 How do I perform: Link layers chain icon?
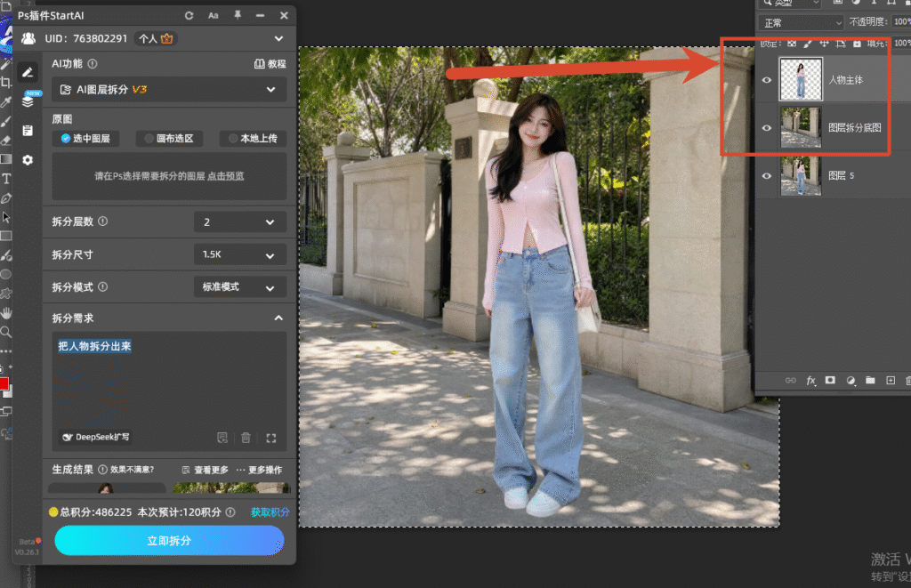pyautogui.click(x=791, y=381)
